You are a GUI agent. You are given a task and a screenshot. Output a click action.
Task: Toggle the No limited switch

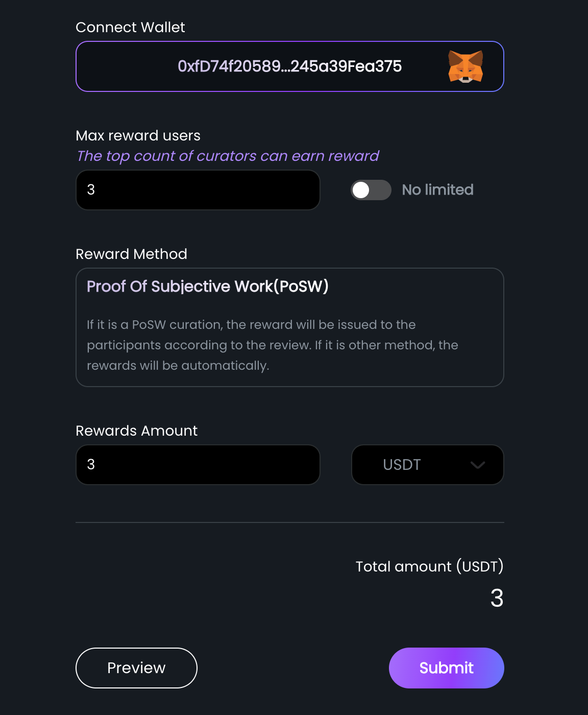click(371, 190)
